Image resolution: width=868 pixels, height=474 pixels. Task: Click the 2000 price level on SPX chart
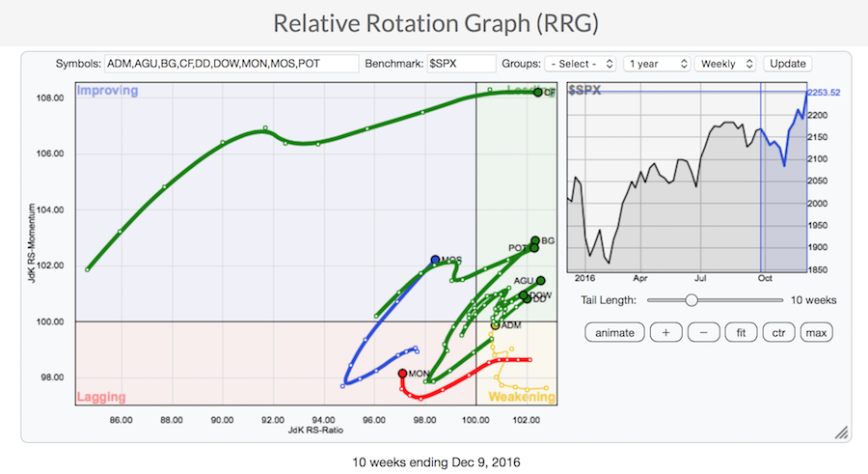point(818,204)
